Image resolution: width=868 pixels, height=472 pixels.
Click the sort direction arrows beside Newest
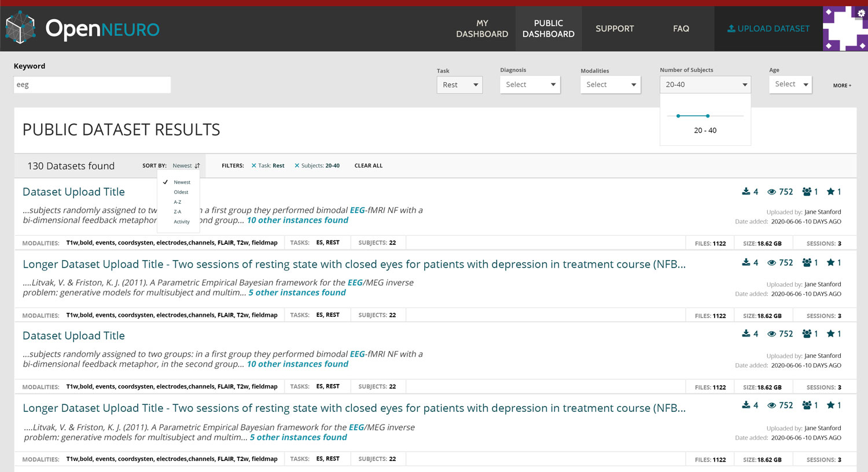(197, 165)
